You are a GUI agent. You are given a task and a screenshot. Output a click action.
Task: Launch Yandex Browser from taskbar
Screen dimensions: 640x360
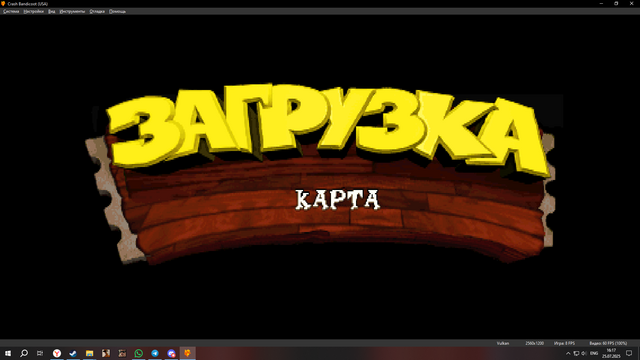[57, 353]
